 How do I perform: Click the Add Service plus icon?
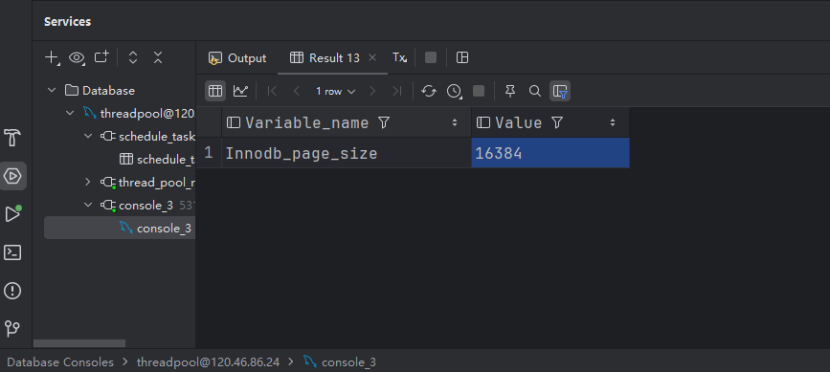click(51, 57)
